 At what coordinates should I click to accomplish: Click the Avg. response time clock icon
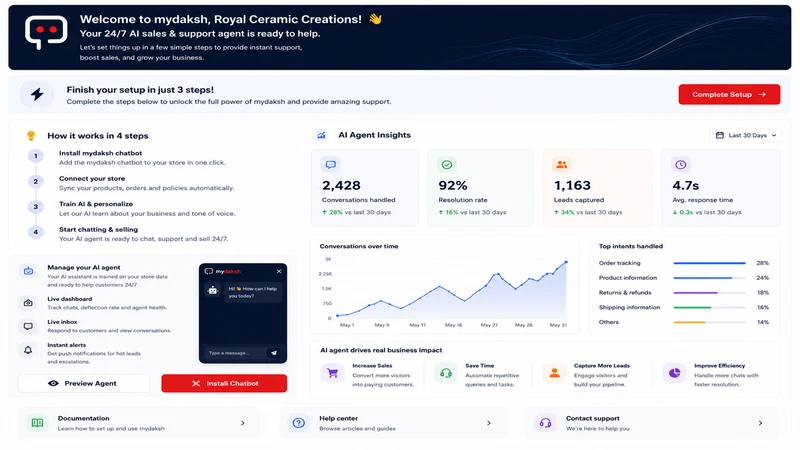681,165
